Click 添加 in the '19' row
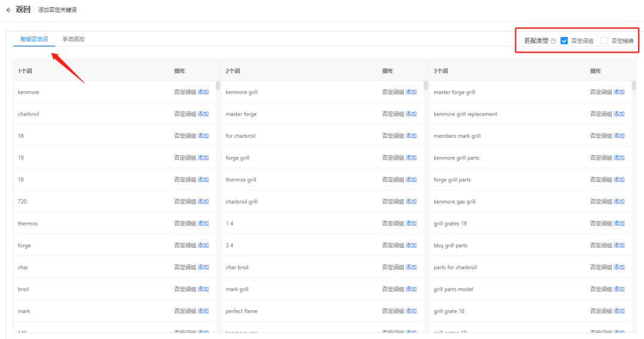 click(x=203, y=158)
